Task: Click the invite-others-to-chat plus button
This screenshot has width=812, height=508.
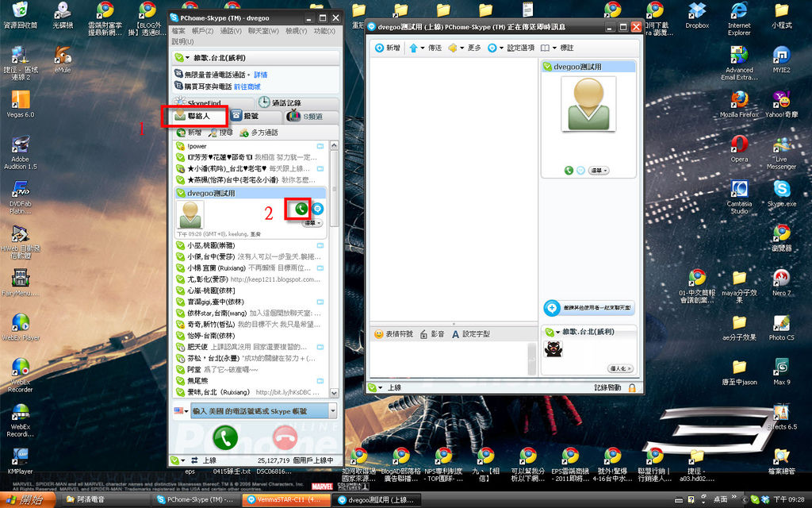Action: [552, 308]
